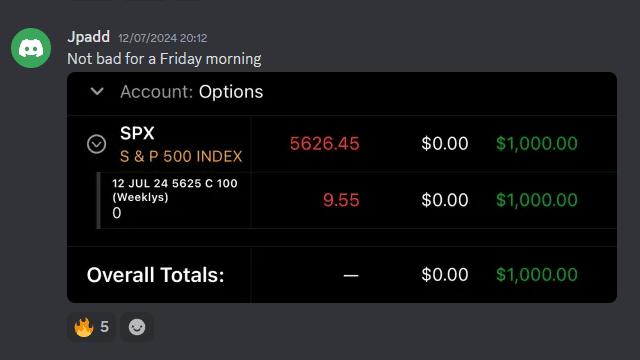The height and width of the screenshot is (360, 640).
Task: Click the option row $1,000.00 profit
Action: [537, 200]
